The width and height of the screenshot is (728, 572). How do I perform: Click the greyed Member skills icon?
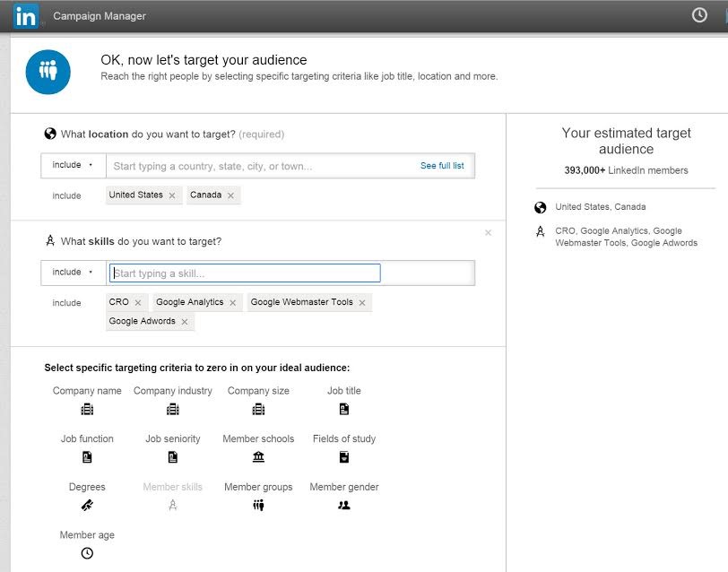(173, 505)
